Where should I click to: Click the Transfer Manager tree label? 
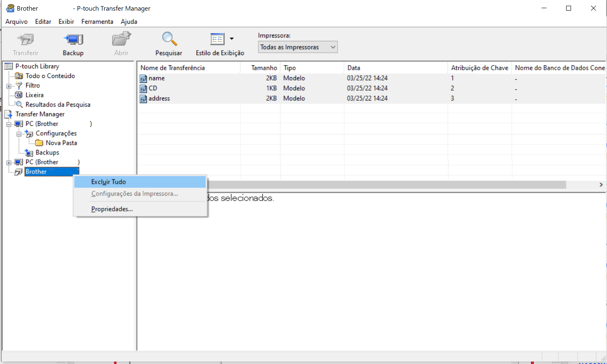point(40,114)
